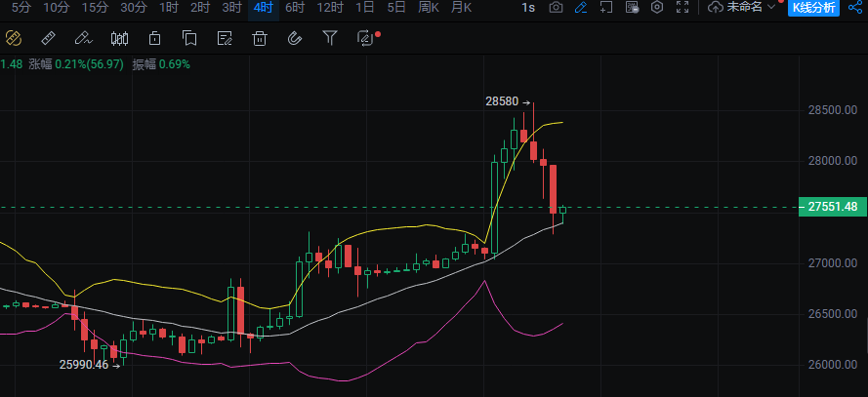Click the trash can delete drawings icon
The image size is (868, 397).
click(260, 39)
